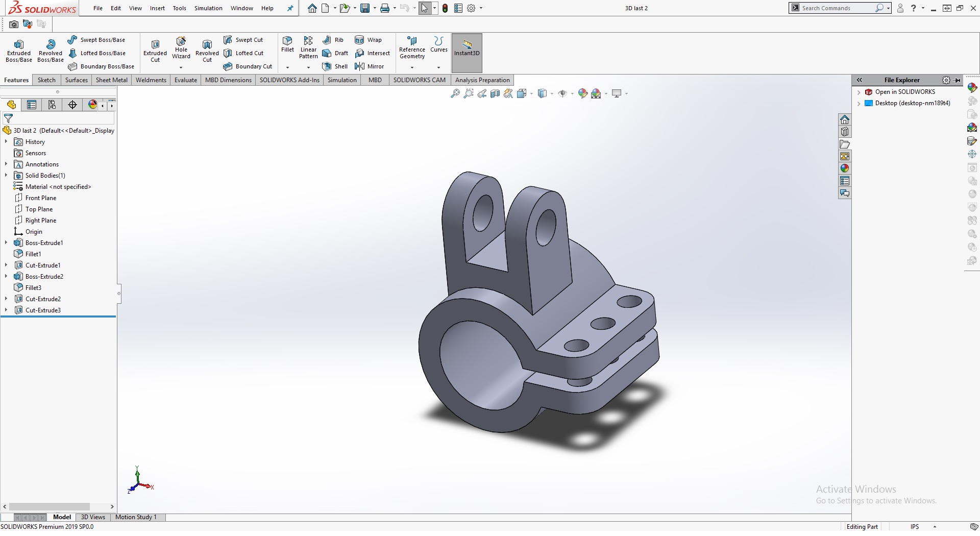Click the Extruded Cut tool
The image size is (980, 536).
pyautogui.click(x=155, y=51)
